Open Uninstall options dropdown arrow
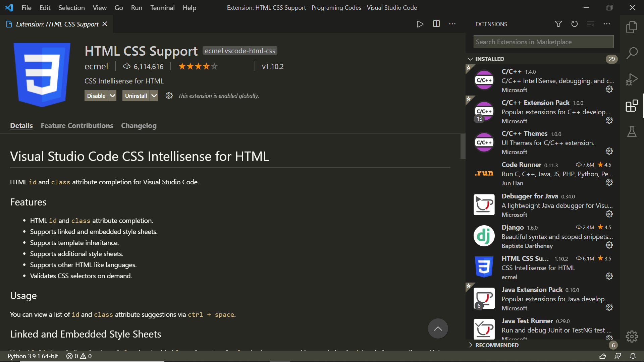Screen dimensions: 644x362 [x=154, y=96]
